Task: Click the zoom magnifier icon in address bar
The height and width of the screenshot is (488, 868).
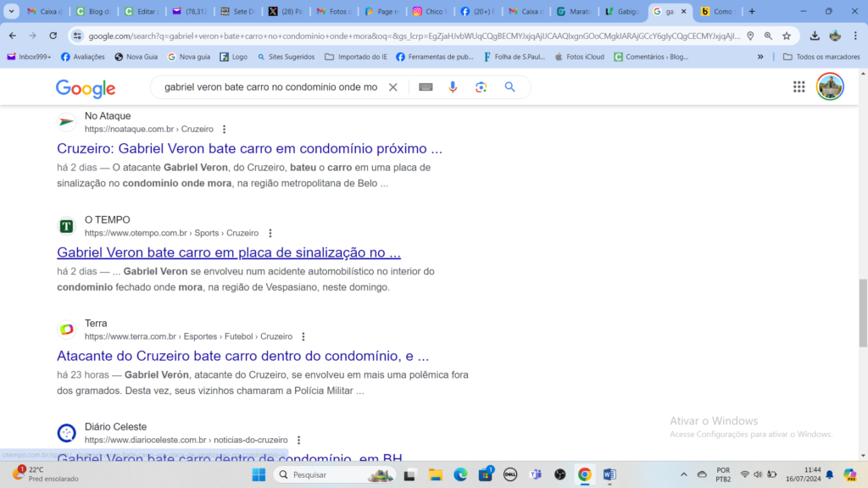Action: (x=768, y=36)
